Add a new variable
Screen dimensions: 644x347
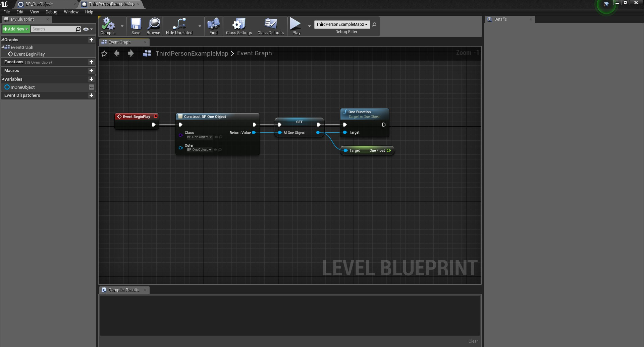91,79
